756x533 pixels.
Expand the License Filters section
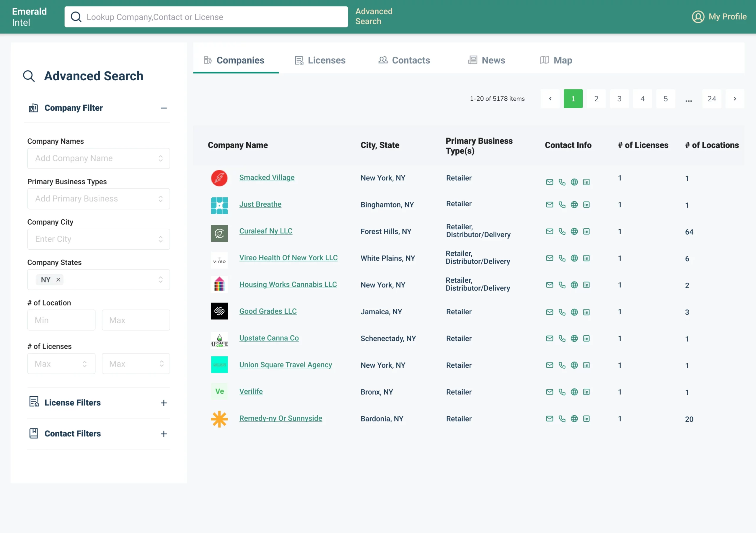pyautogui.click(x=164, y=403)
